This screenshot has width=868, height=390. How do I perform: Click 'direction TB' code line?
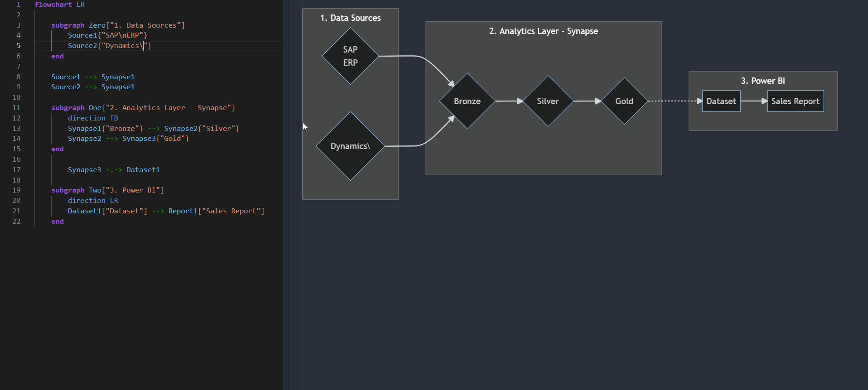93,118
